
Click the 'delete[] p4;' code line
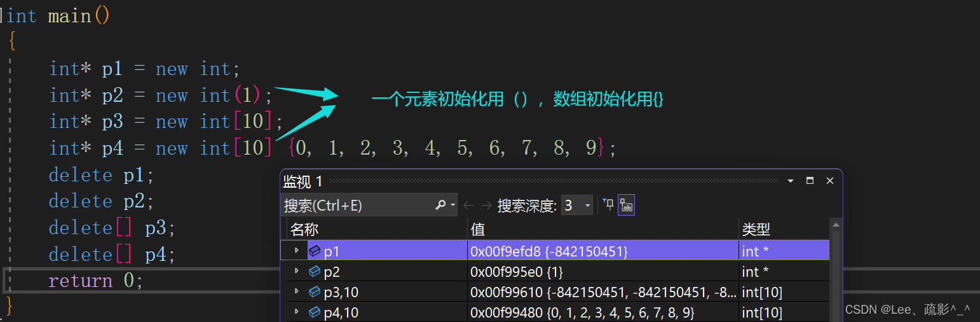pyautogui.click(x=112, y=255)
